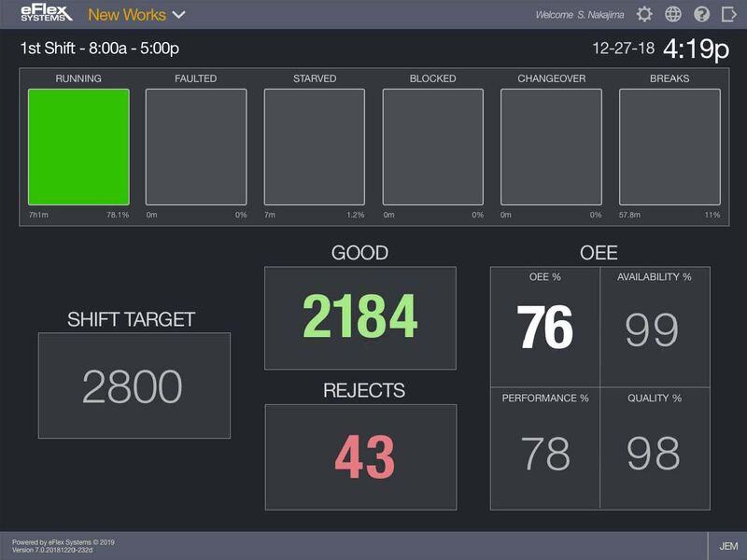The width and height of the screenshot is (747, 560).
Task: Click the SHIFT TARGET 2800 panel
Action: [x=134, y=385]
